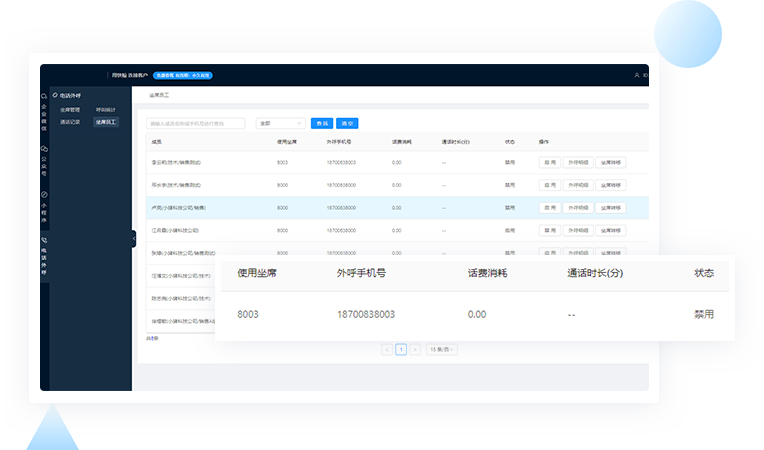Click the 清空 clear button
The width and height of the screenshot is (764, 450).
point(347,123)
